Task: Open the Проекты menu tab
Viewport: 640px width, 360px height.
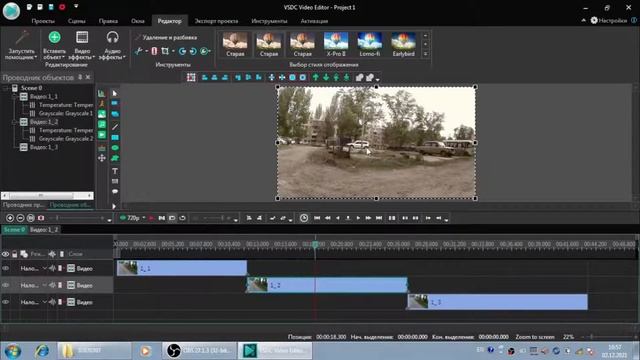Action: point(43,21)
